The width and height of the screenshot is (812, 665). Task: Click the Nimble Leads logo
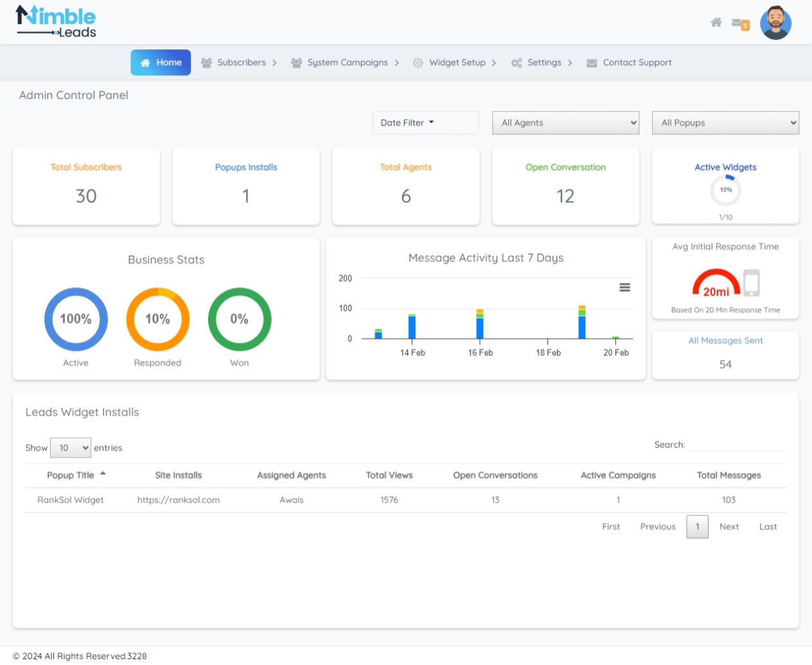[x=56, y=22]
